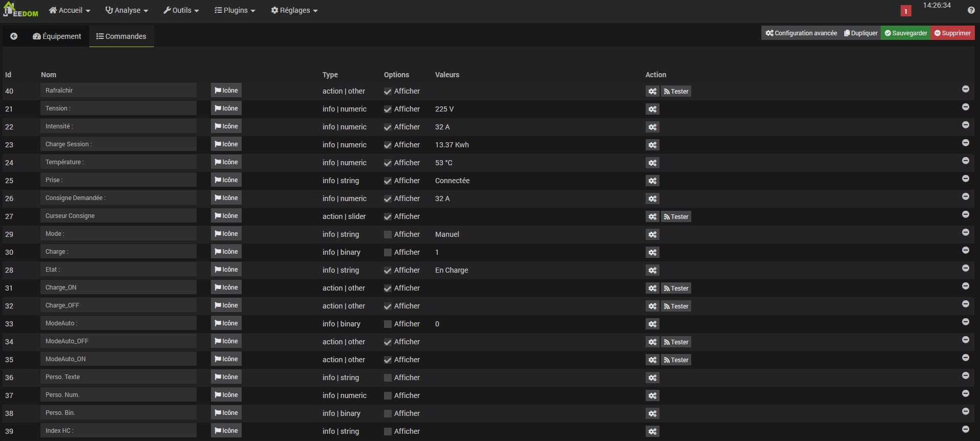Enable Afficher for the Mode command
980x441 pixels.
[388, 235]
